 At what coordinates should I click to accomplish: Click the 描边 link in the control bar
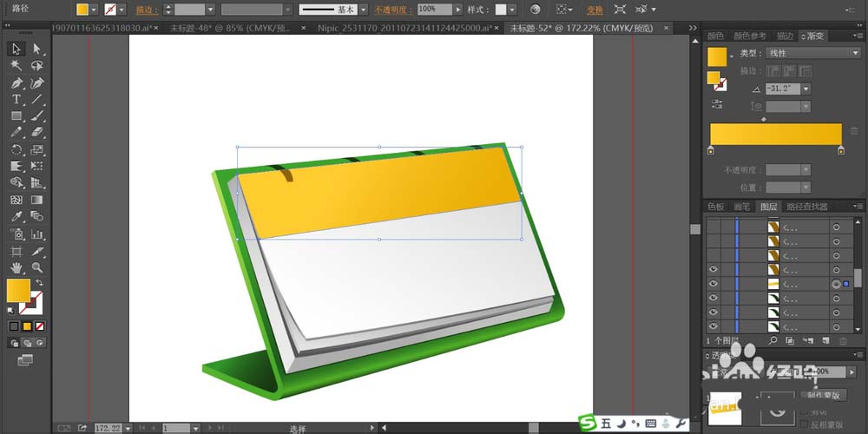pyautogui.click(x=147, y=10)
